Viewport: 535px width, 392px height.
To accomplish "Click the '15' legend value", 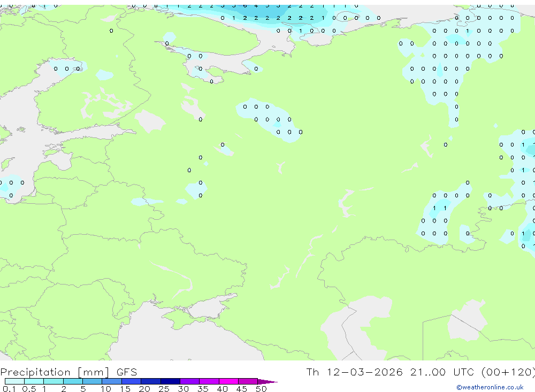I will pos(125,389).
